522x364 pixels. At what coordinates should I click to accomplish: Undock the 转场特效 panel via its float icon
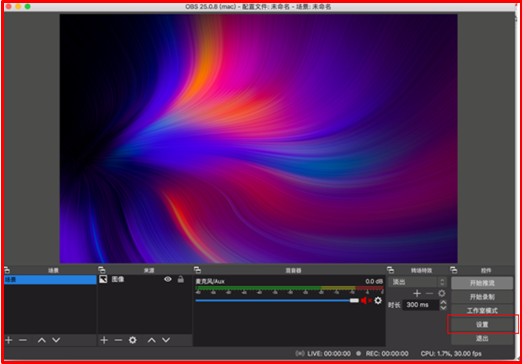(391, 270)
